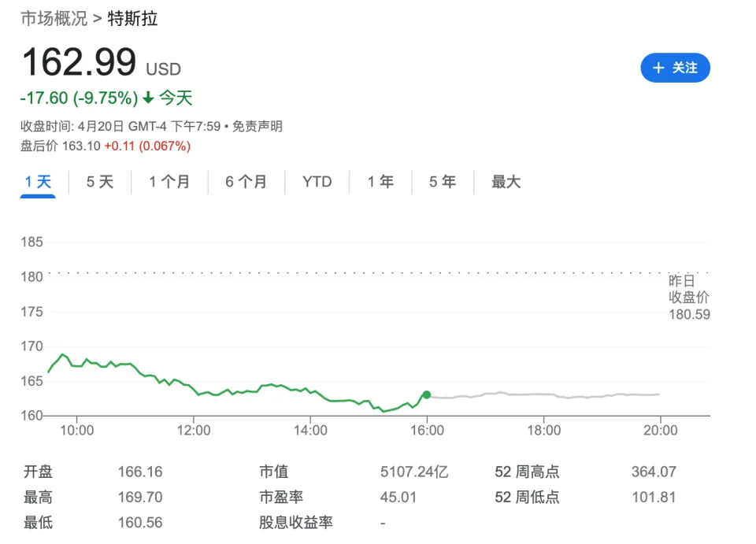Click the 市值 5107.24亿 value
This screenshot has height=544, width=756.
[414, 472]
